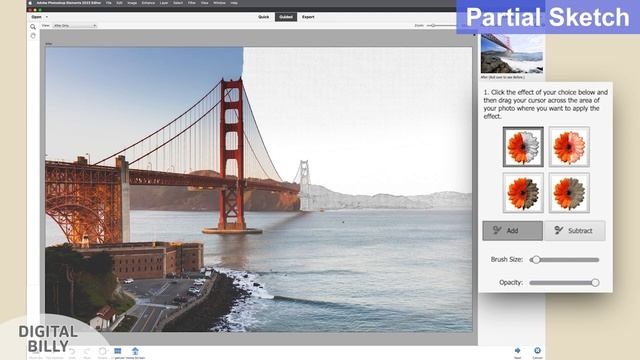The height and width of the screenshot is (360, 640).
Task: Choose the old paper effect thumbnail
Action: coord(523,193)
